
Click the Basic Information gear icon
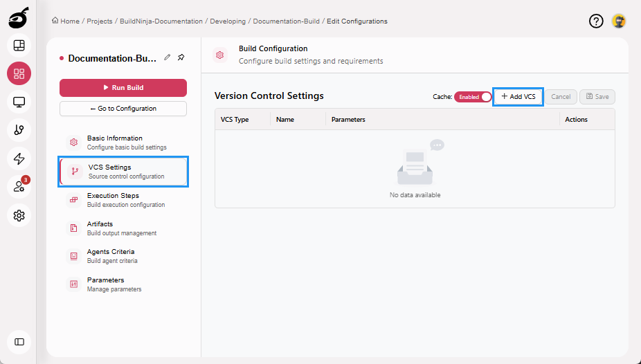(x=73, y=142)
